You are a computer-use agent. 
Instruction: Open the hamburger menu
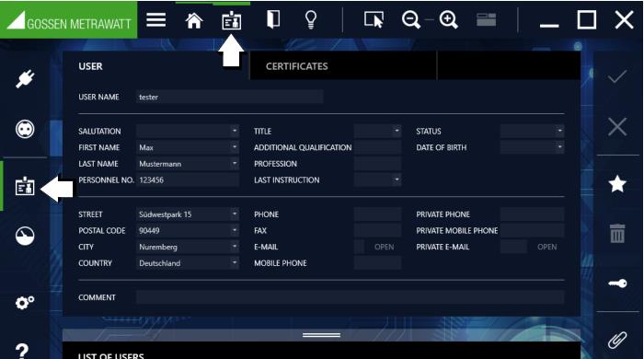click(156, 19)
